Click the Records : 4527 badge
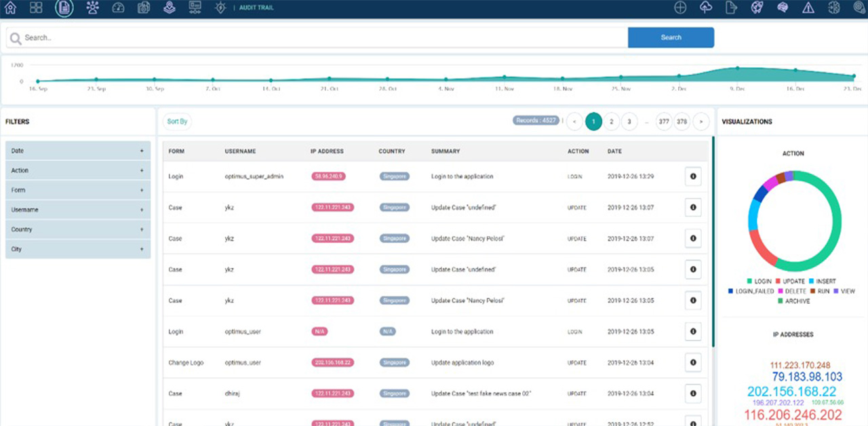 tap(536, 121)
